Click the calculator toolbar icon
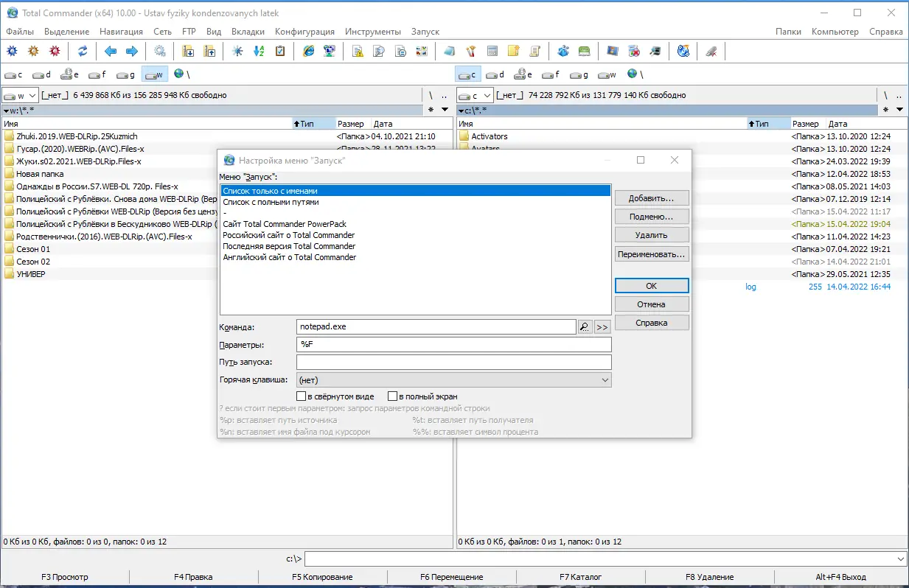This screenshot has height=588, width=909. (492, 51)
